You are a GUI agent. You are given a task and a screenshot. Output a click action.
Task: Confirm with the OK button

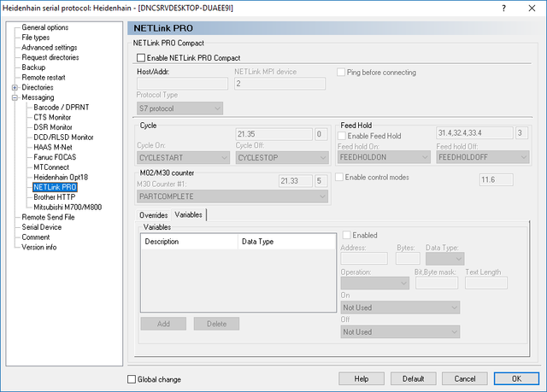516,378
